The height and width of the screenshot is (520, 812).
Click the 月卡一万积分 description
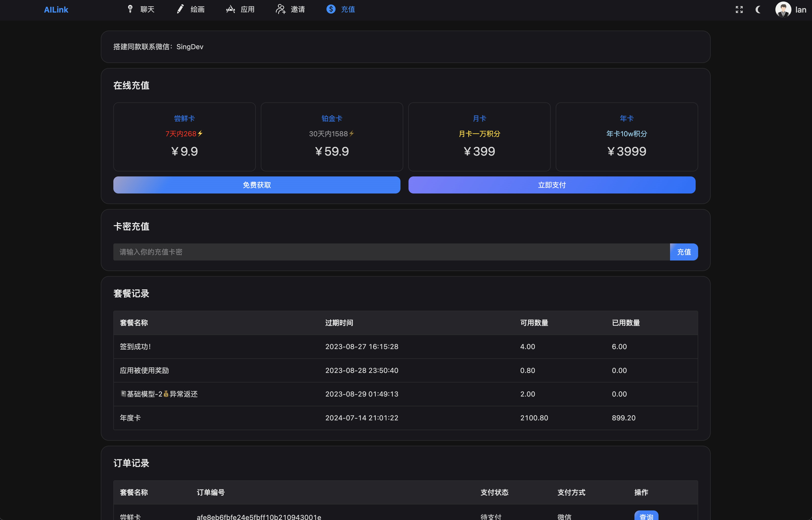[x=479, y=134]
